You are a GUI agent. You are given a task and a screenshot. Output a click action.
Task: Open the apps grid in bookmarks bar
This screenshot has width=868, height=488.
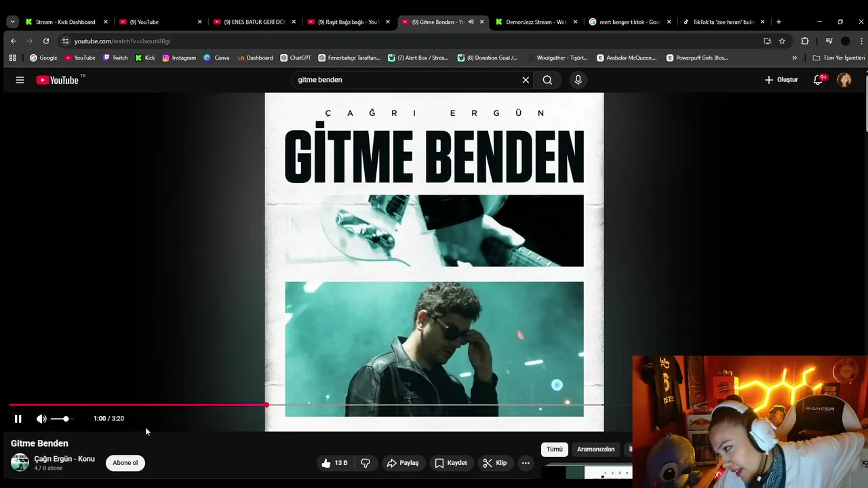pyautogui.click(x=13, y=58)
